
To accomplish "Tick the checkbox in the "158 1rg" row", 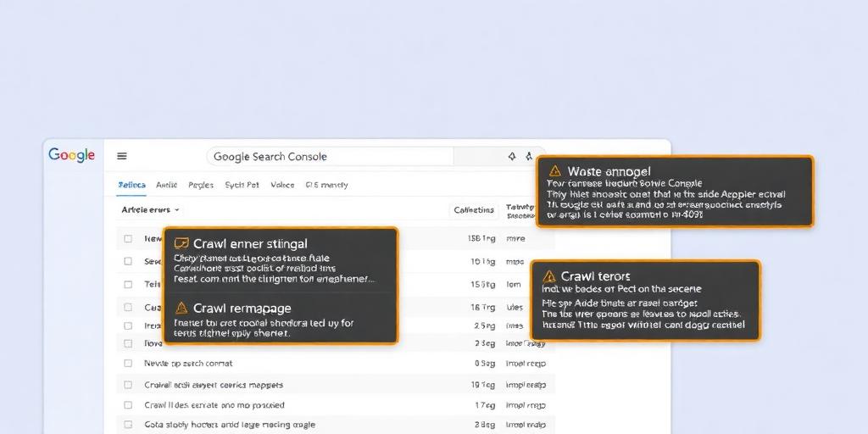I will point(129,238).
